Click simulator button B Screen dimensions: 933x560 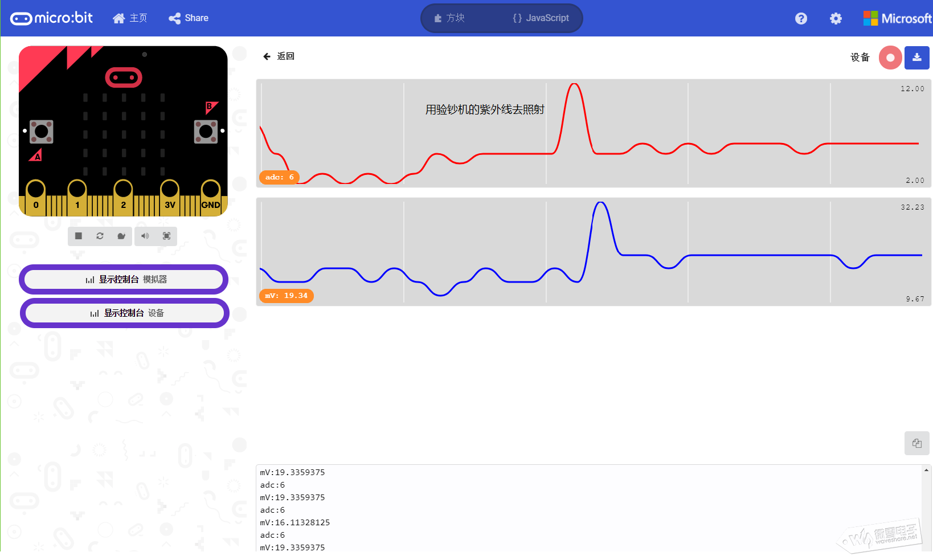point(206,132)
